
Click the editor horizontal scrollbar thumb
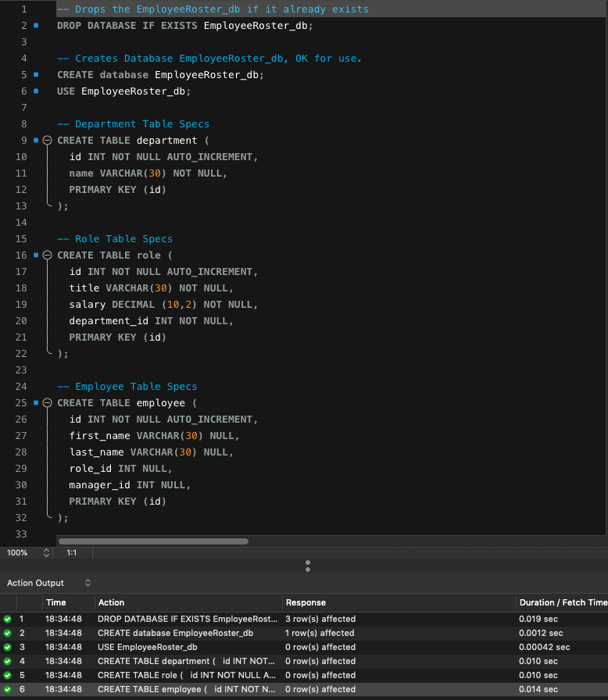pyautogui.click(x=153, y=541)
